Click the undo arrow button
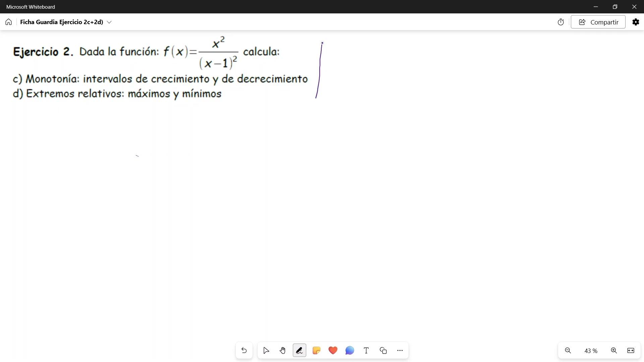This screenshot has height=362, width=644. pos(244,351)
